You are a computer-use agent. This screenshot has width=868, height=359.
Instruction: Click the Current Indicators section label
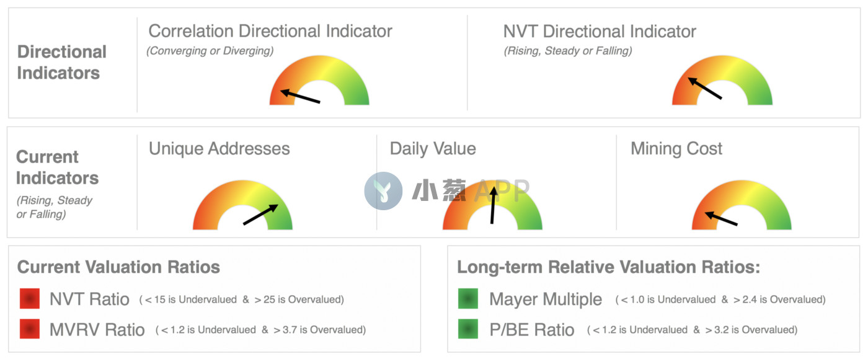coord(57,167)
